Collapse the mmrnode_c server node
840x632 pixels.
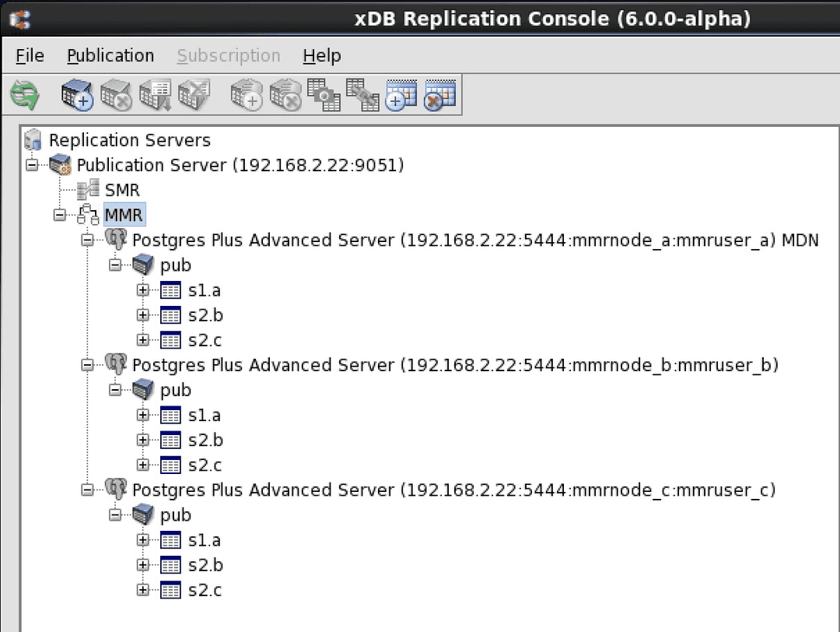coord(88,490)
